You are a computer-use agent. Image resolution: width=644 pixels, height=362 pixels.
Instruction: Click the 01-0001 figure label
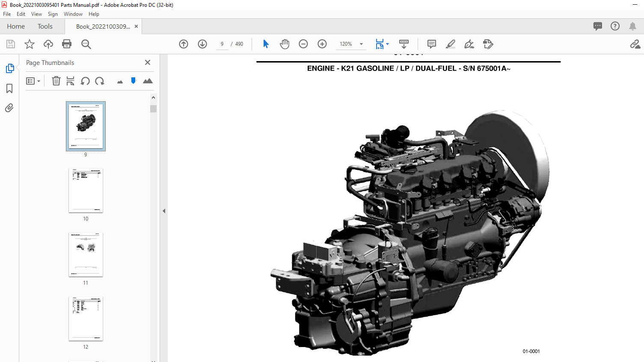(531, 351)
